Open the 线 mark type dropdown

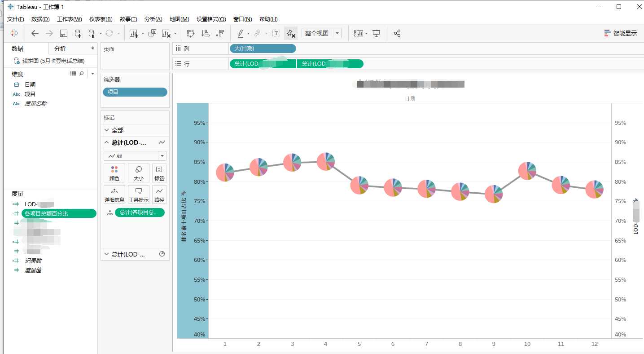(x=135, y=156)
